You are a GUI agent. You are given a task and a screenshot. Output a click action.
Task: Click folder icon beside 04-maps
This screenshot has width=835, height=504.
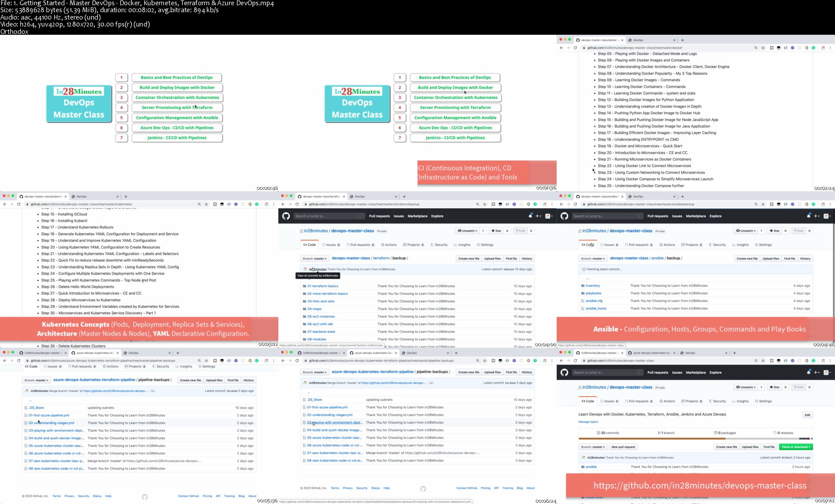[304, 309]
